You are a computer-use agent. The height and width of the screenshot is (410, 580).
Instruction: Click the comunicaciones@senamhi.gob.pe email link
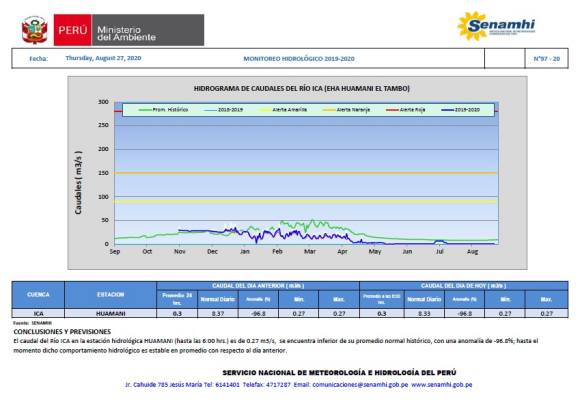[360, 385]
